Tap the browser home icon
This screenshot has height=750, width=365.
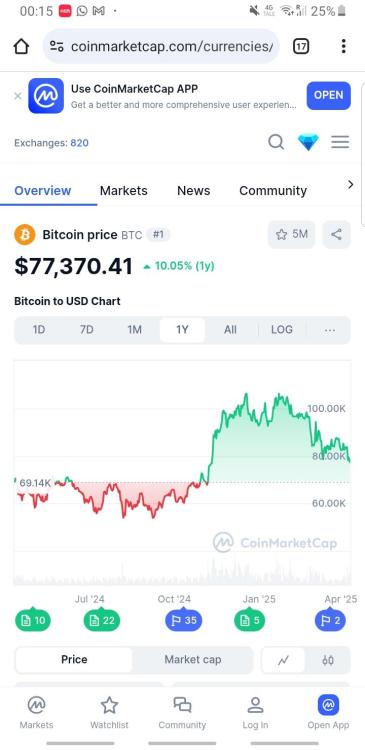point(22,46)
